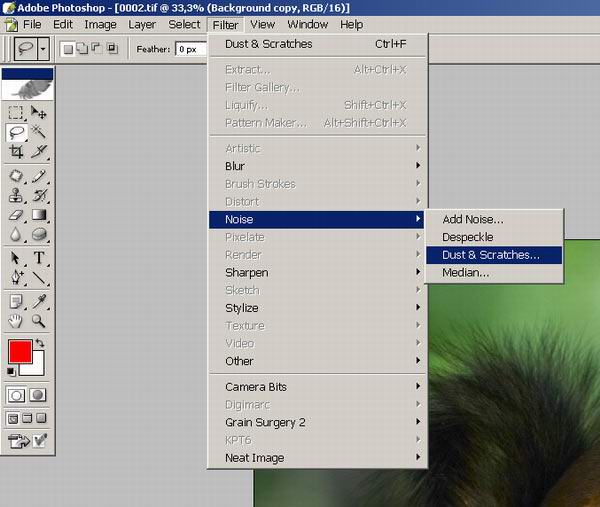Select the Zoom tool
The height and width of the screenshot is (507, 600).
[x=39, y=321]
